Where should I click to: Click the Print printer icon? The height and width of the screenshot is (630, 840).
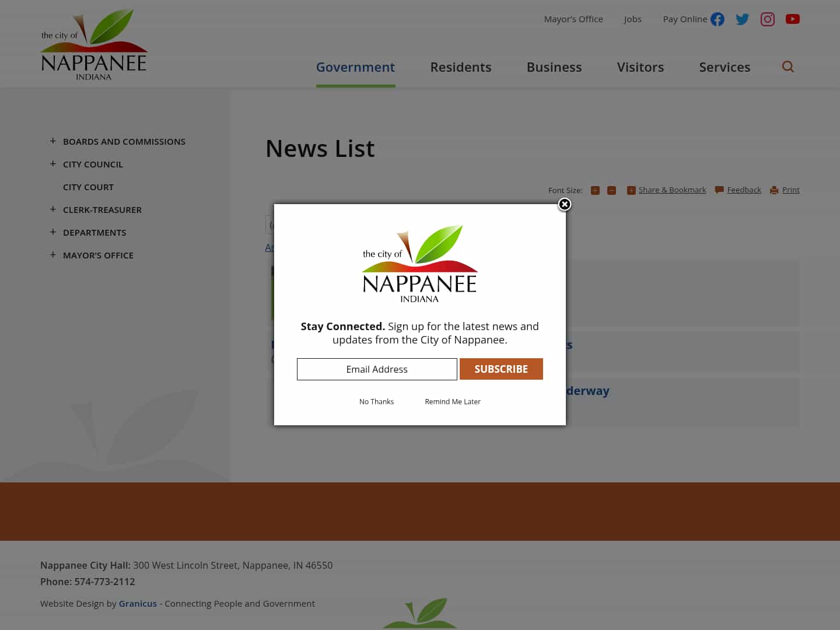(774, 190)
